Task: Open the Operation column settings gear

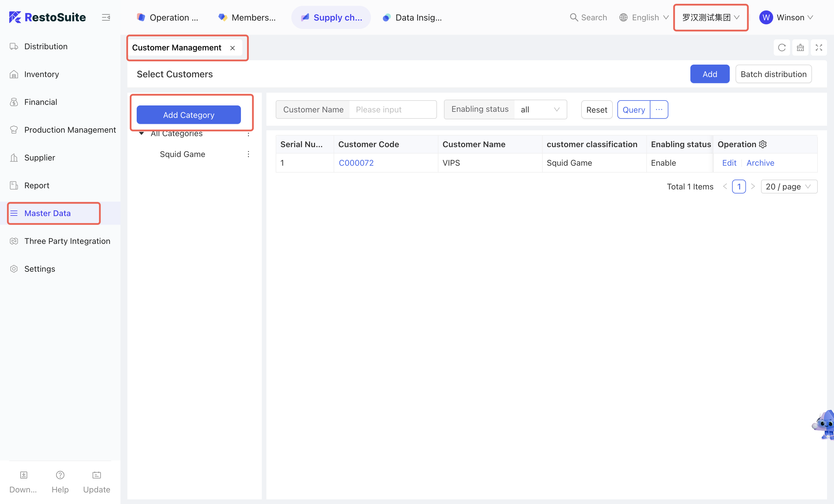Action: click(x=762, y=144)
